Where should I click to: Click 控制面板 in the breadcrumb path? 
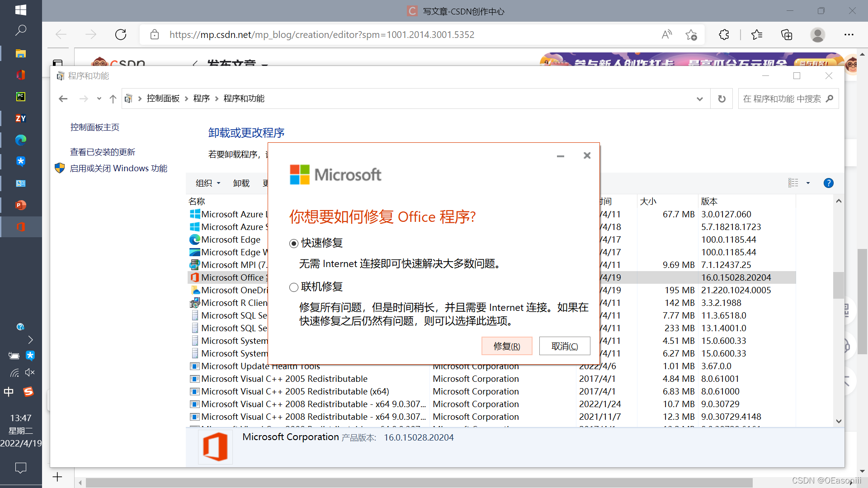click(163, 99)
